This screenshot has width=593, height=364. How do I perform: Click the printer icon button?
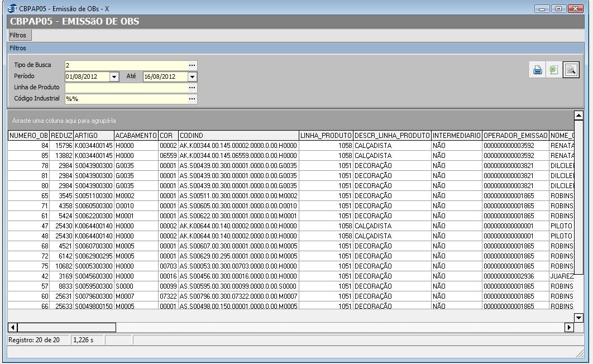[537, 70]
